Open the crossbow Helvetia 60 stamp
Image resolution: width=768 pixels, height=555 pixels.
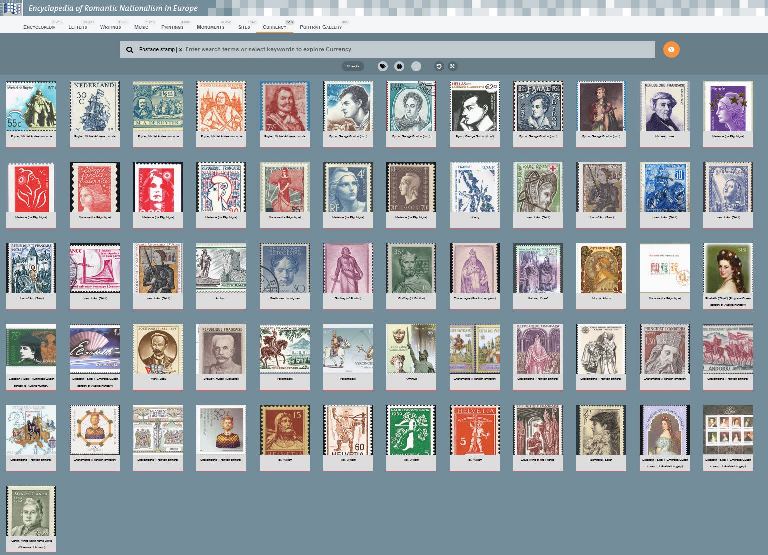coord(348,430)
